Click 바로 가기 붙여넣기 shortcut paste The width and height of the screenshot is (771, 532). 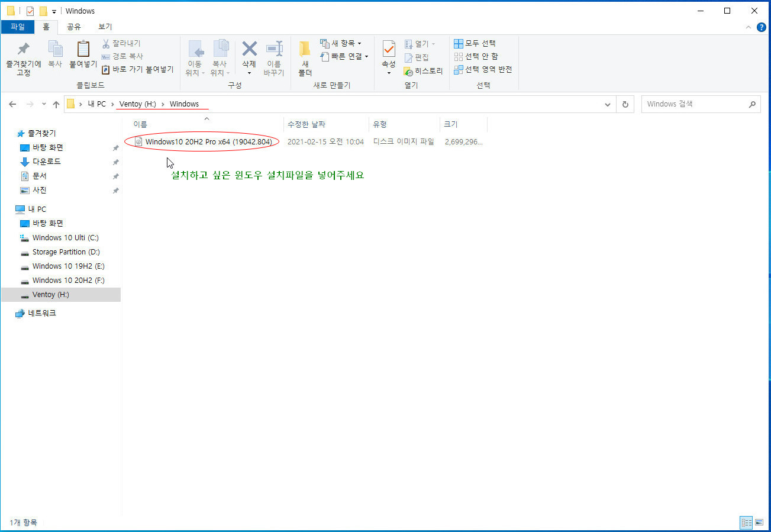(x=138, y=69)
